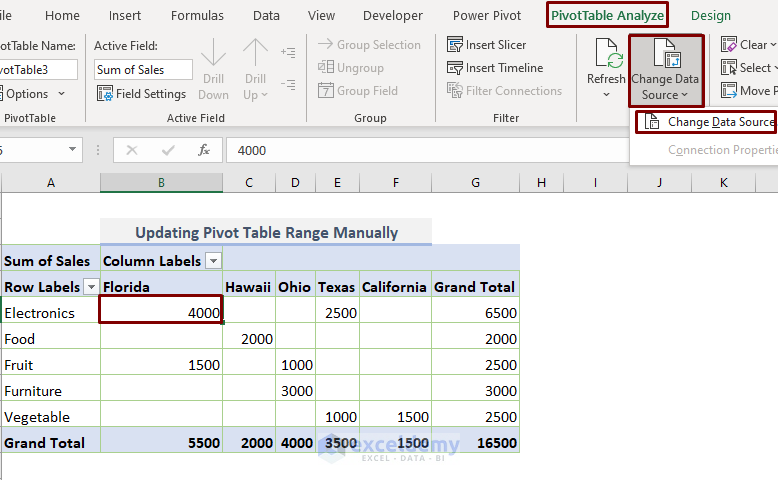This screenshot has width=778, height=480.
Task: Switch to the Power Pivot tab
Action: 487,16
